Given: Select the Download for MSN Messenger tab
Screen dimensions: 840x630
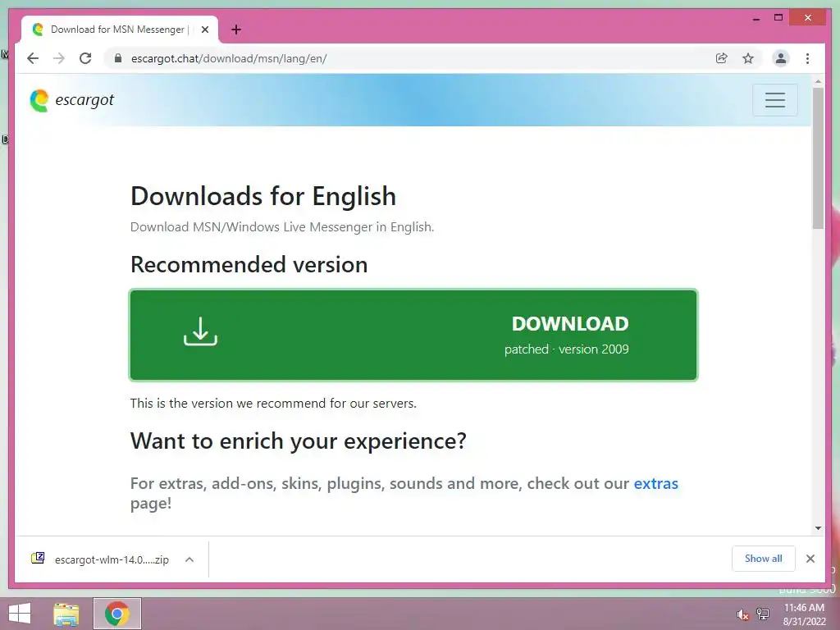Looking at the screenshot, I should point(120,30).
